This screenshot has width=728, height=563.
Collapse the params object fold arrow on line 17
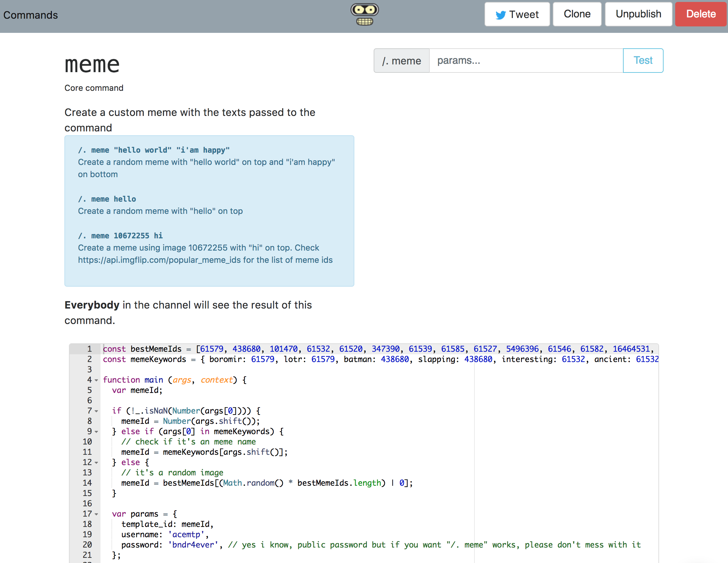[96, 514]
